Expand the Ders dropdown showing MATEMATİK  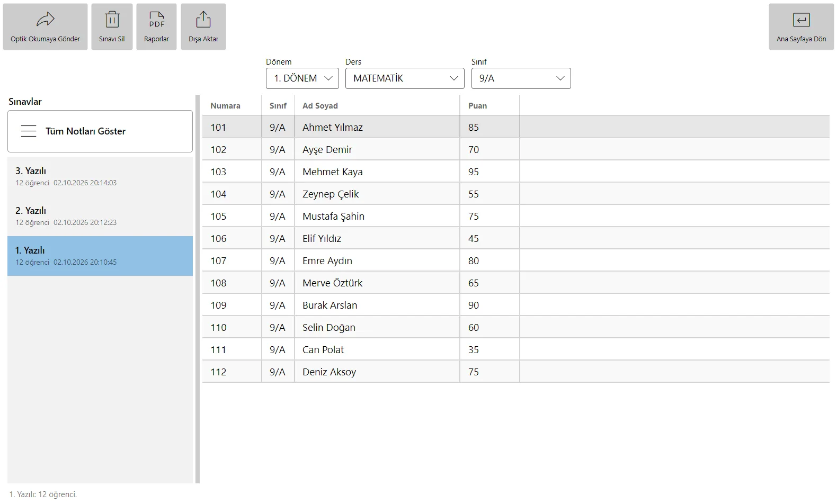coord(405,78)
